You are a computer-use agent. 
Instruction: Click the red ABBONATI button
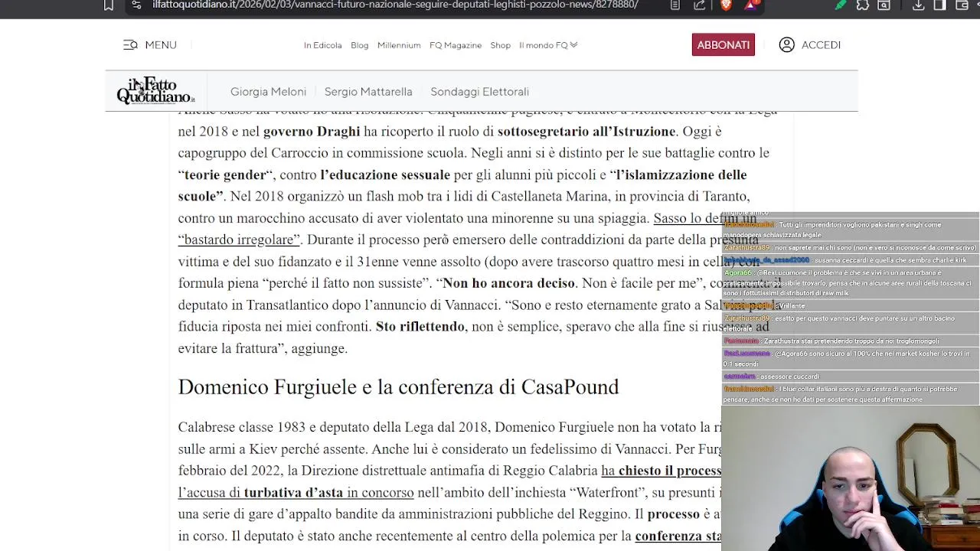coord(724,45)
